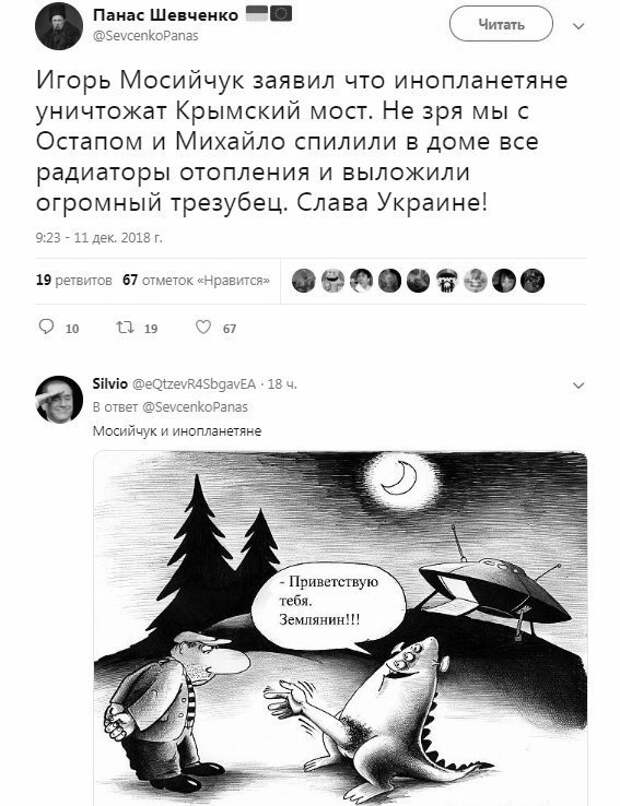Image resolution: width=620 pixels, height=806 pixels.
Task: Open the 19 ретвитов list
Action: pyautogui.click(x=74, y=280)
